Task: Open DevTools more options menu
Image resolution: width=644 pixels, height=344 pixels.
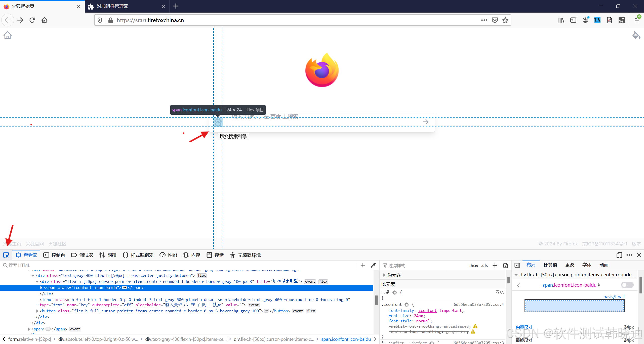Action: pyautogui.click(x=629, y=255)
